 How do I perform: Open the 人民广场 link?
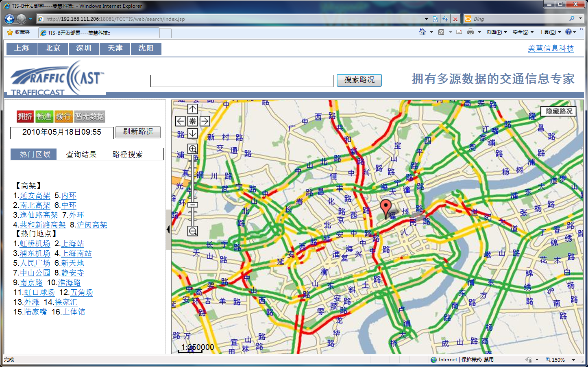click(35, 263)
